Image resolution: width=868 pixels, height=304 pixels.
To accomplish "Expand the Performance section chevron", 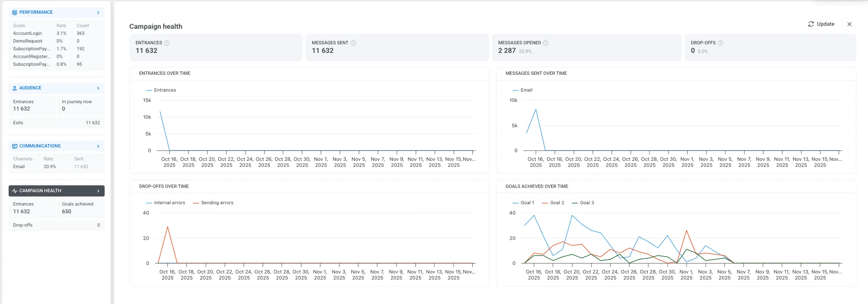I will point(98,12).
